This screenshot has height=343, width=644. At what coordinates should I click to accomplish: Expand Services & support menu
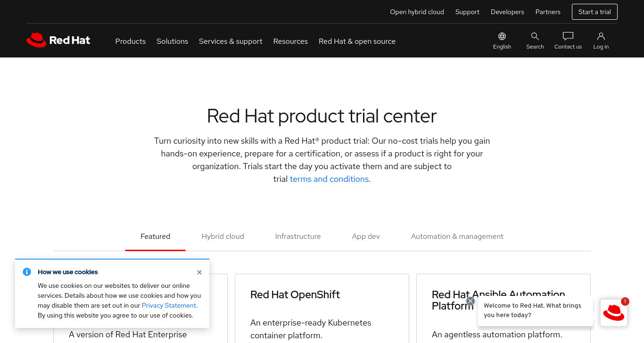[231, 41]
